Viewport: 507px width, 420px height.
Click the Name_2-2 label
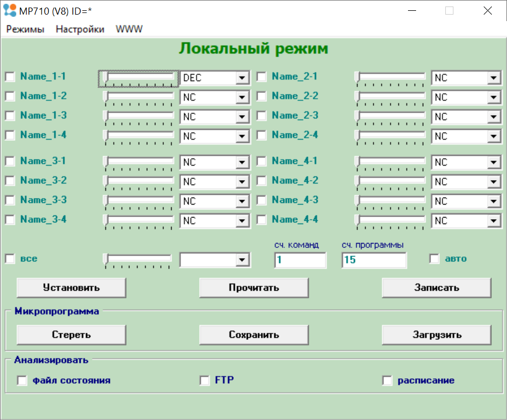pyautogui.click(x=295, y=96)
